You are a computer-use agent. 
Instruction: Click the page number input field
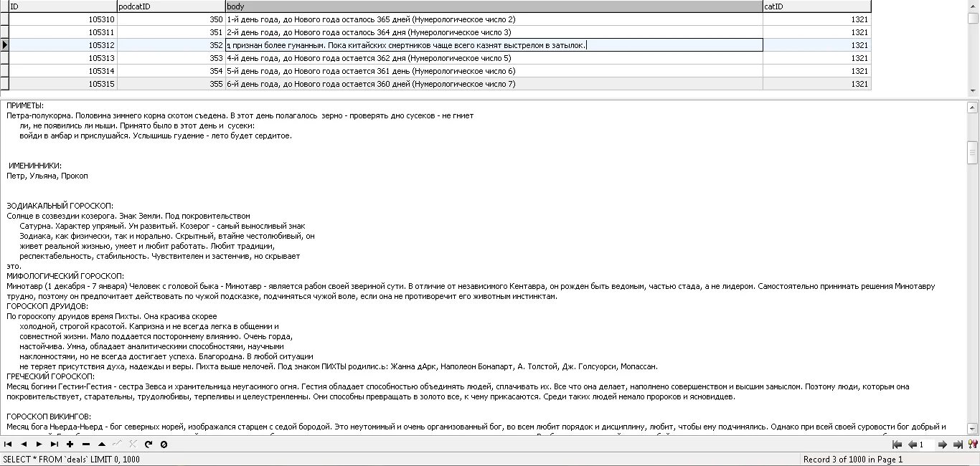[x=927, y=444]
